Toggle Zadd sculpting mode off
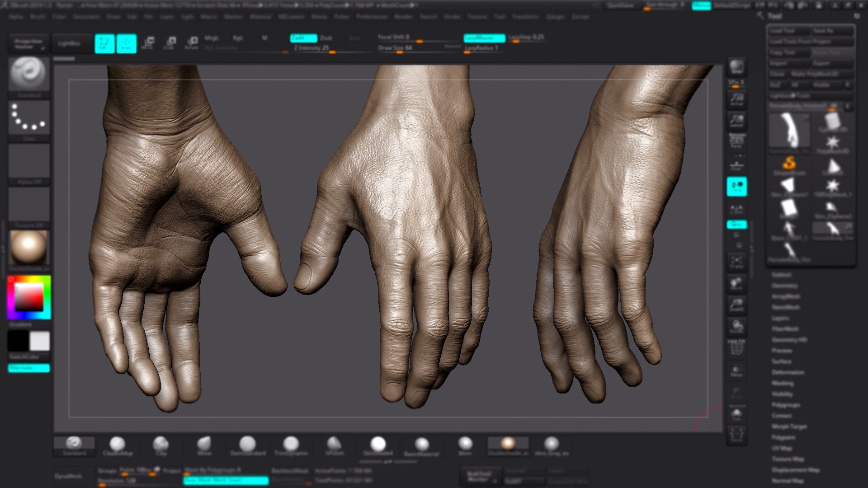This screenshot has height=488, width=868. (303, 38)
